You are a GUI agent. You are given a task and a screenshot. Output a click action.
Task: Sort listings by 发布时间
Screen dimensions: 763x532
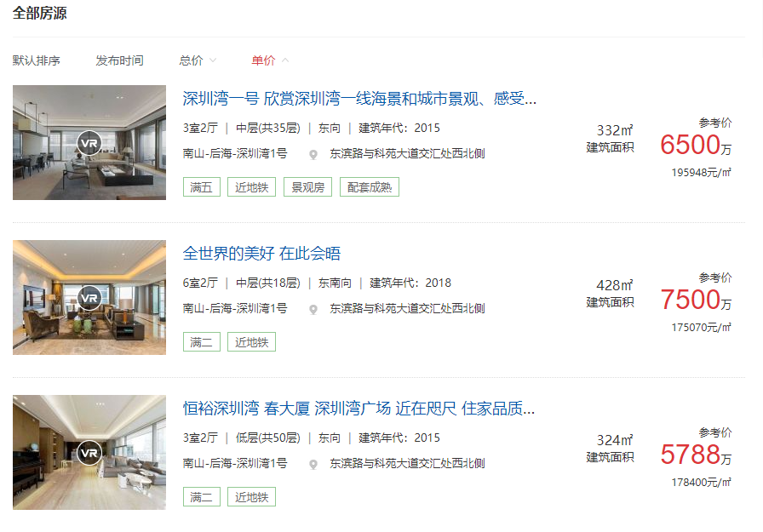click(120, 60)
